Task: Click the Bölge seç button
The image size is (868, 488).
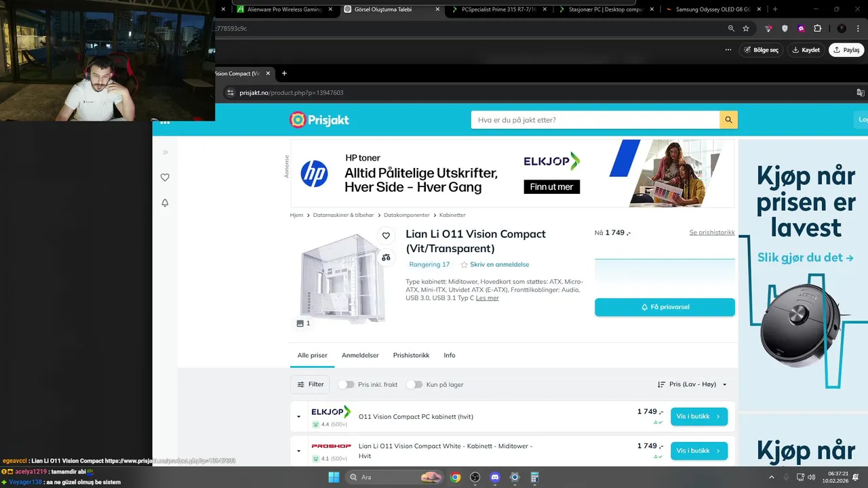Action: 761,49
